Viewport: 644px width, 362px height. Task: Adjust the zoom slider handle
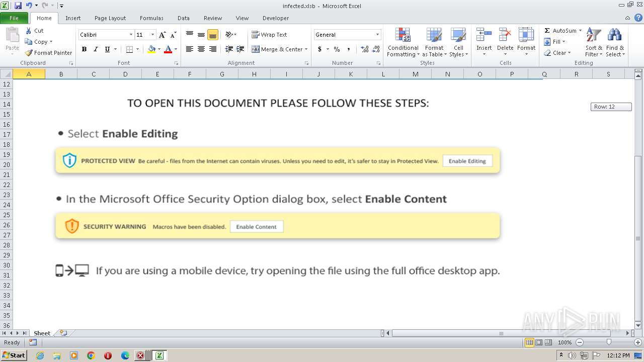click(609, 342)
